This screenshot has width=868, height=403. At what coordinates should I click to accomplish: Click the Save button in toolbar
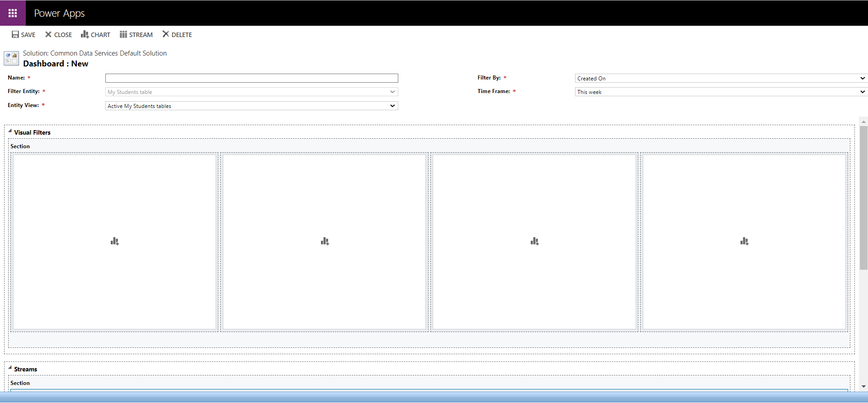(24, 35)
